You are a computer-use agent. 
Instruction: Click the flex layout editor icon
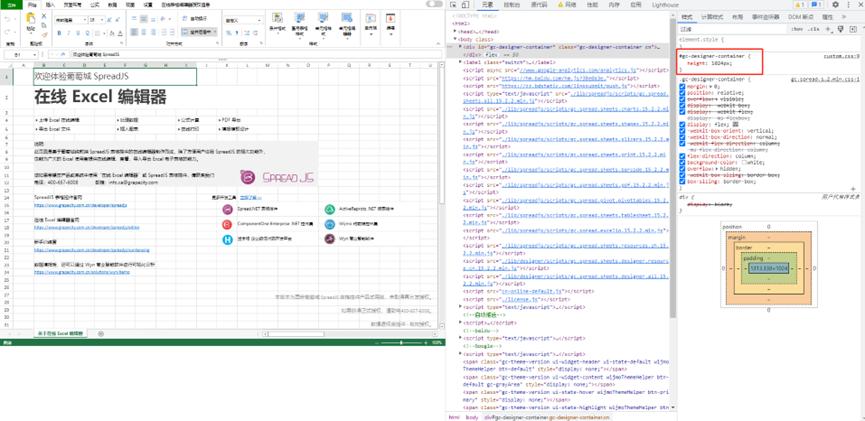pyautogui.click(x=734, y=124)
